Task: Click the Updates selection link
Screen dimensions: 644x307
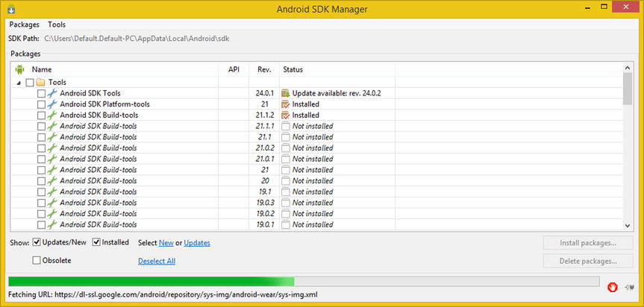Action: (197, 243)
